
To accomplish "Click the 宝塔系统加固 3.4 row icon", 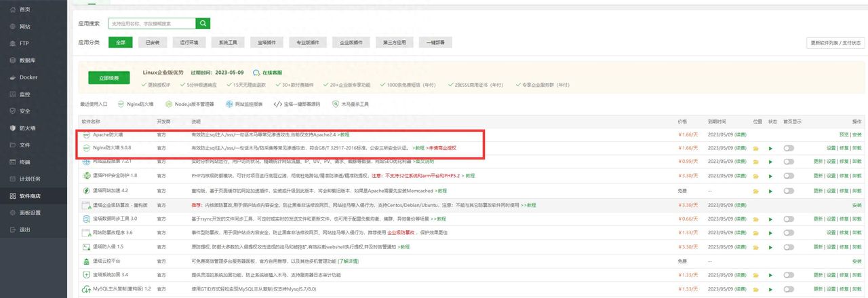I will coord(86,274).
